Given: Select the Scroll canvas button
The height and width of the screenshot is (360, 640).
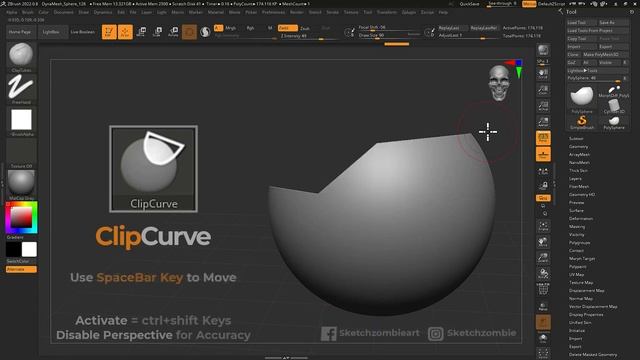Looking at the screenshot, I should click(x=543, y=74).
